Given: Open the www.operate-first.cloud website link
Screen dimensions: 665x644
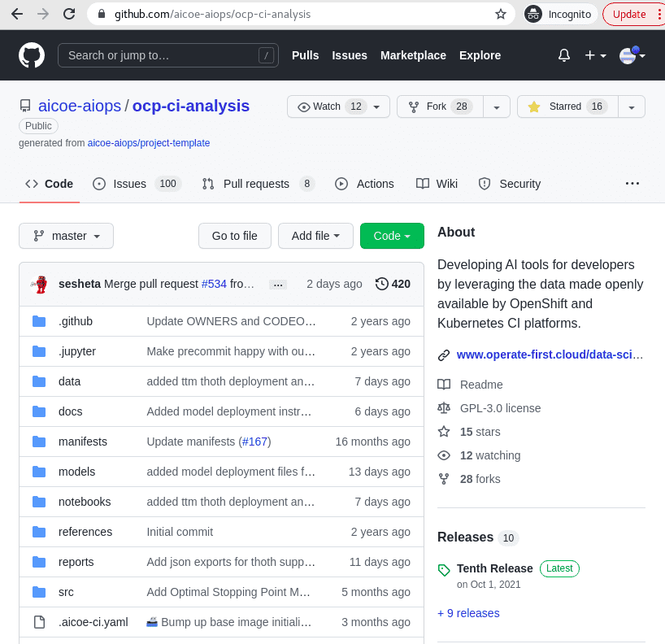Looking at the screenshot, I should point(550,355).
